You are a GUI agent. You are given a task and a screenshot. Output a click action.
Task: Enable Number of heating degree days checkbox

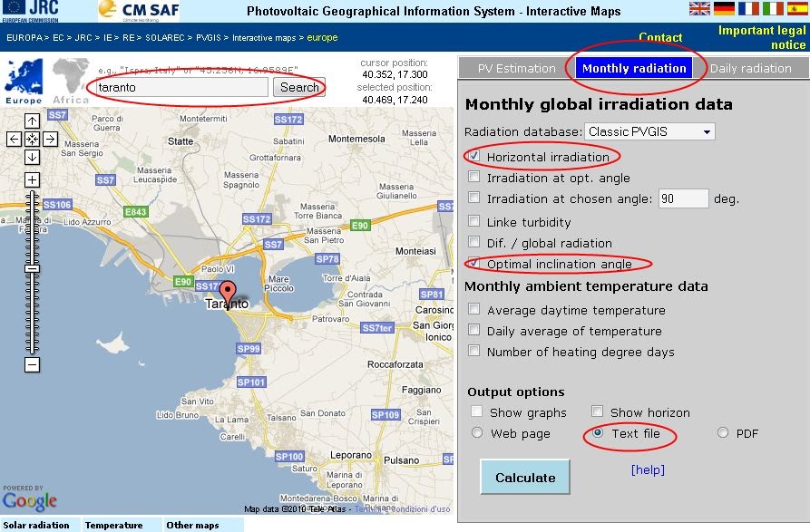pyautogui.click(x=473, y=351)
